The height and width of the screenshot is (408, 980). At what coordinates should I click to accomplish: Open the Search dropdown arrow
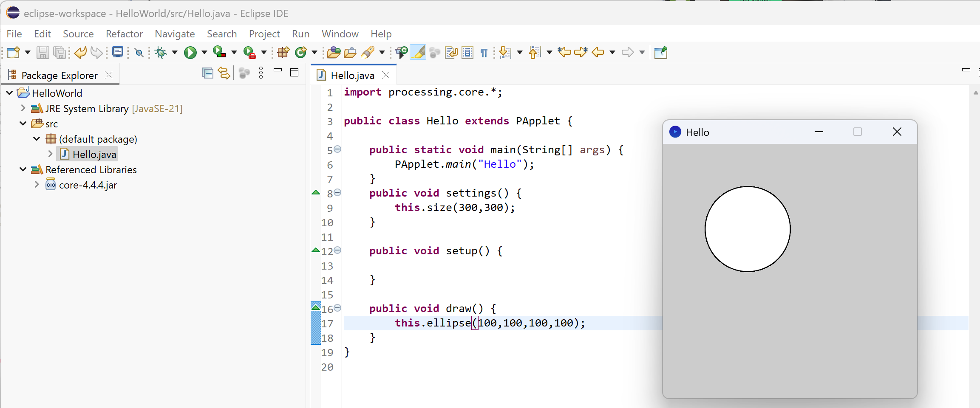tap(382, 52)
